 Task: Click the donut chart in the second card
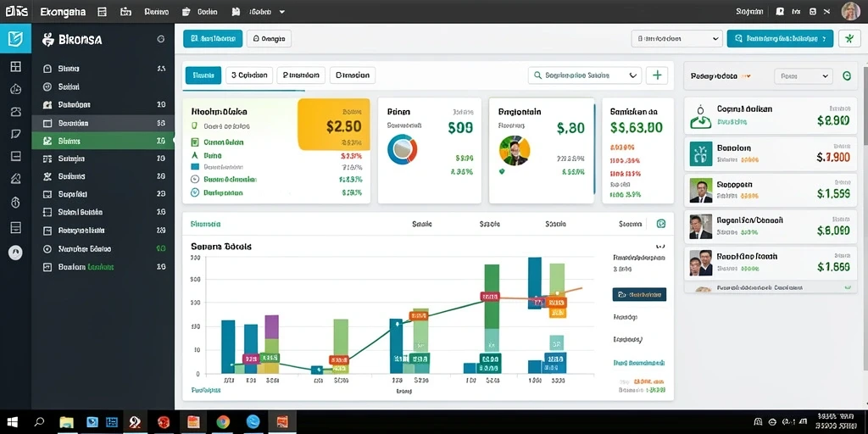coord(403,150)
